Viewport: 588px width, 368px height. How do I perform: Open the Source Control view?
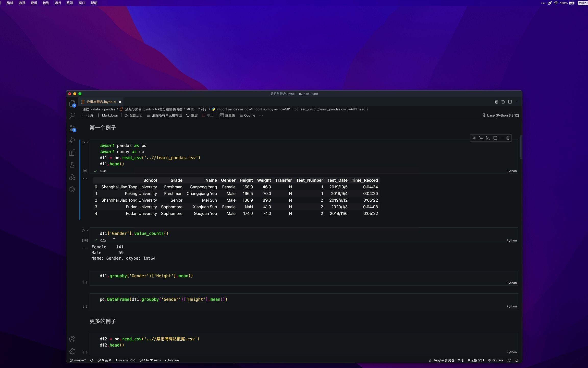coord(72,128)
